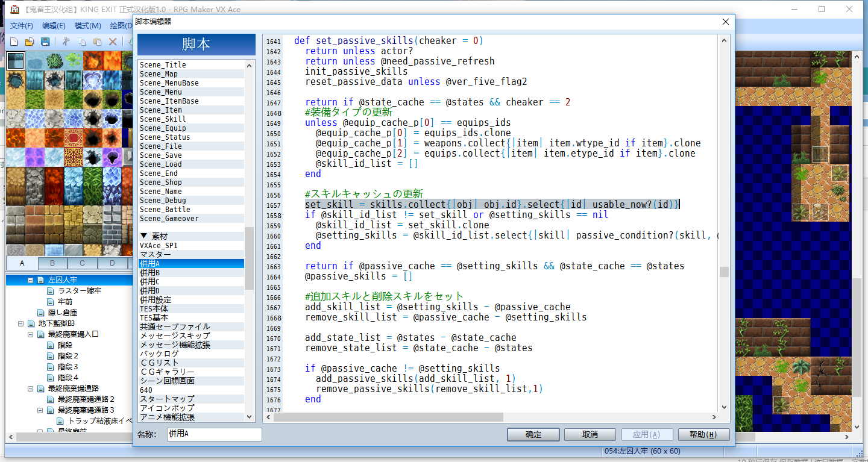
Task: Select the lily pad tile in palette
Action: [74, 61]
